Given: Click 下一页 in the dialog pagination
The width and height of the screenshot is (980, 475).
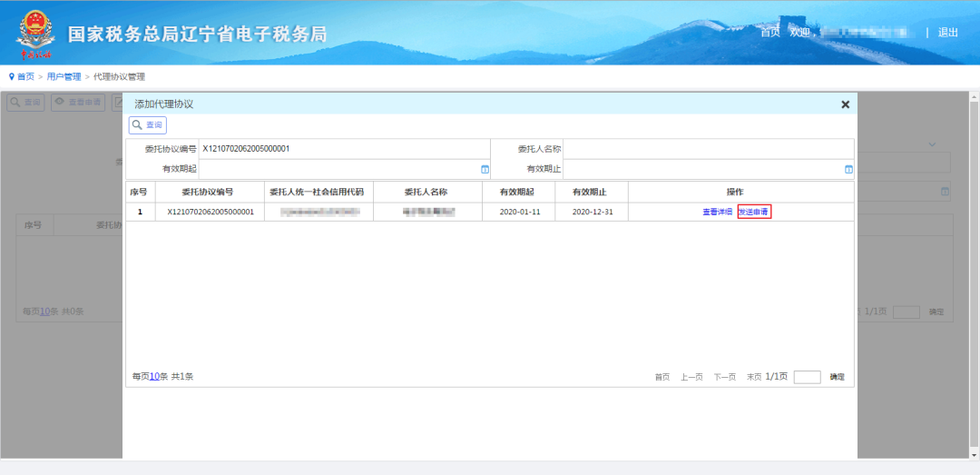Looking at the screenshot, I should pos(725,377).
